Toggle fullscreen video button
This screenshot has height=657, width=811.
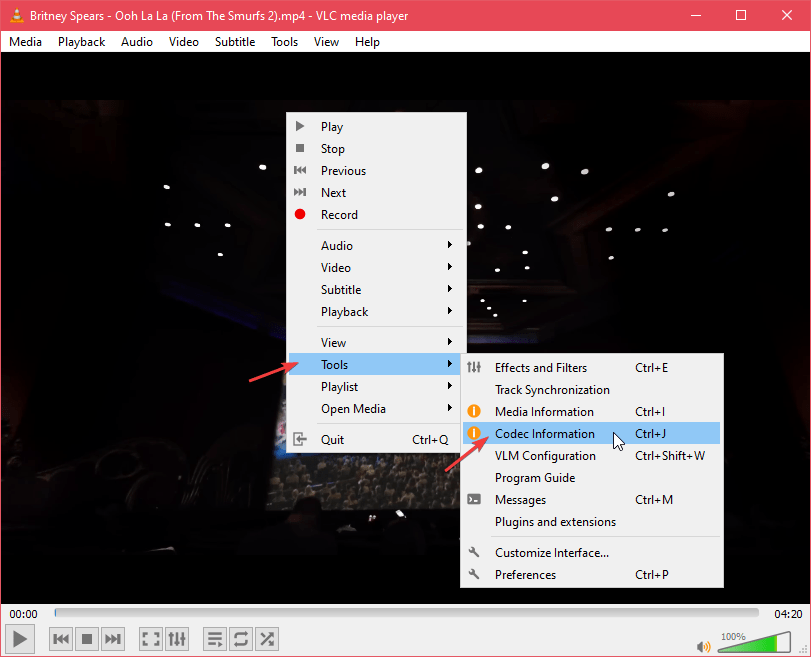click(150, 638)
